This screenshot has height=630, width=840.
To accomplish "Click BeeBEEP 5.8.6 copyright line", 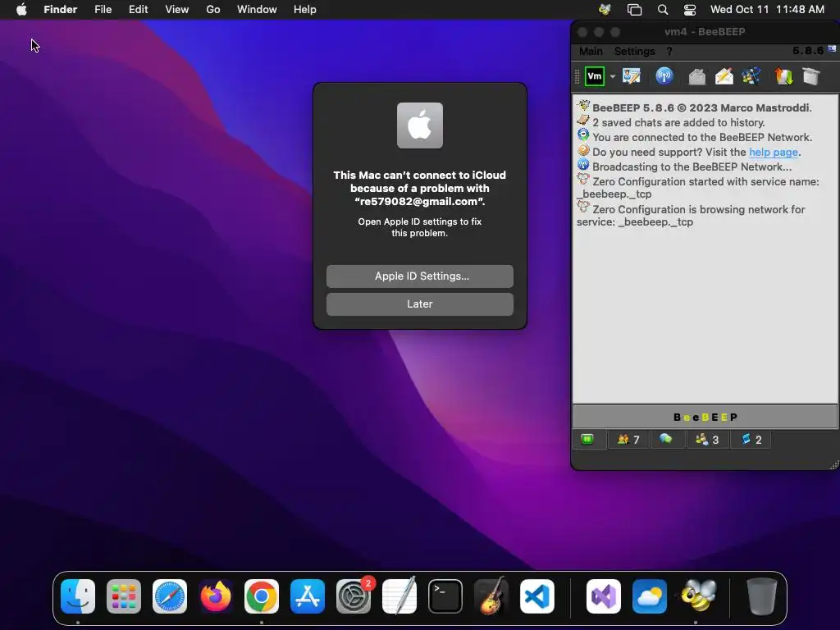I will point(702,107).
